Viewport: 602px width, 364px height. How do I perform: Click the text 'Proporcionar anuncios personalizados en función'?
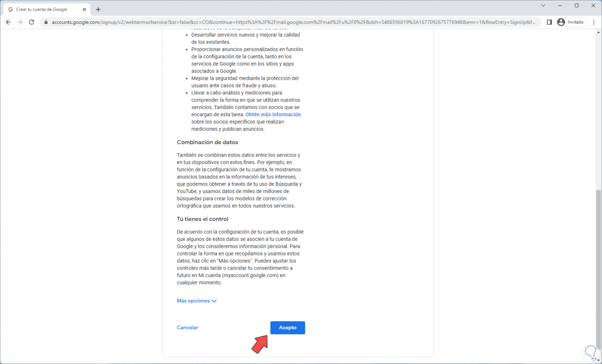pyautogui.click(x=247, y=49)
